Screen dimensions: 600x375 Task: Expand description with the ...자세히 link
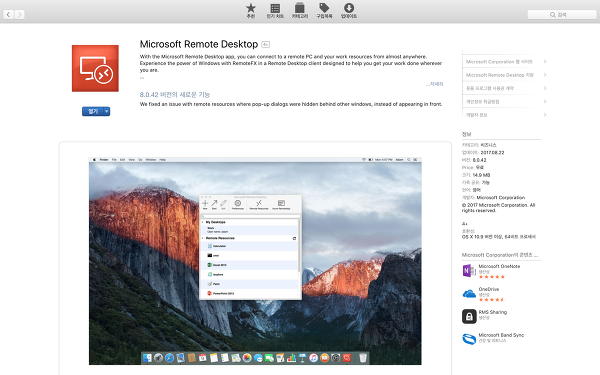click(x=434, y=84)
